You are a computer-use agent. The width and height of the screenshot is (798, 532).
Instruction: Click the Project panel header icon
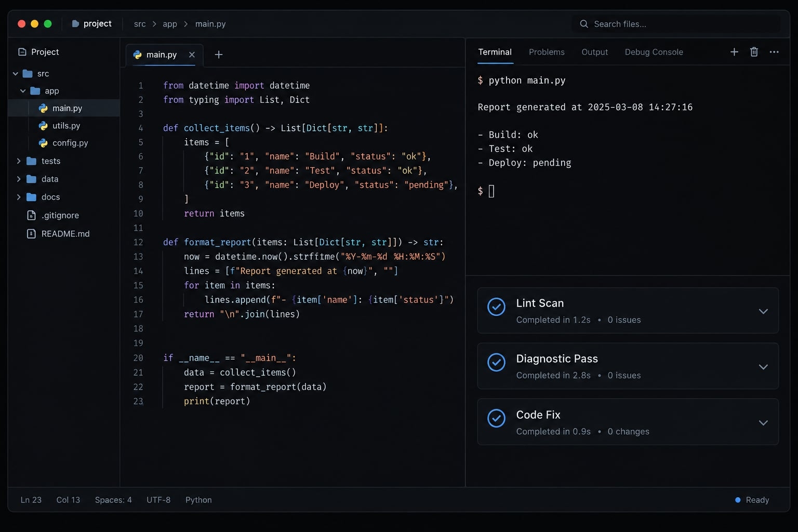tap(22, 52)
